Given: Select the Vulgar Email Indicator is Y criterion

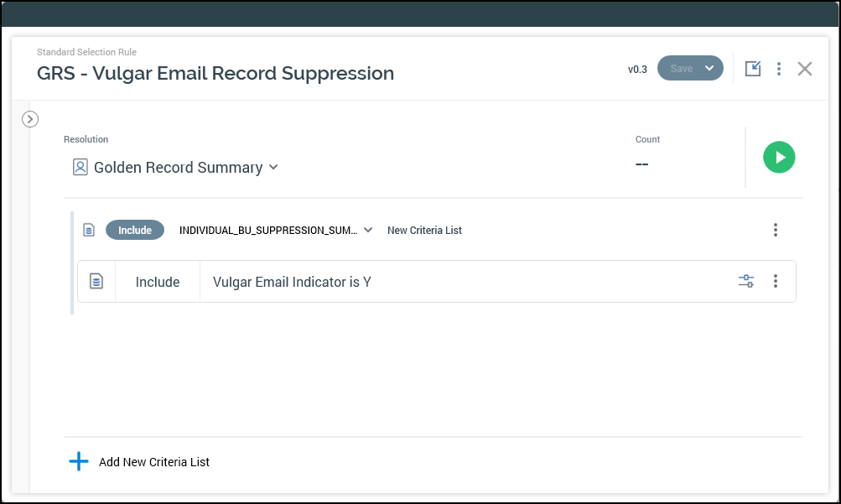Looking at the screenshot, I should click(x=292, y=282).
